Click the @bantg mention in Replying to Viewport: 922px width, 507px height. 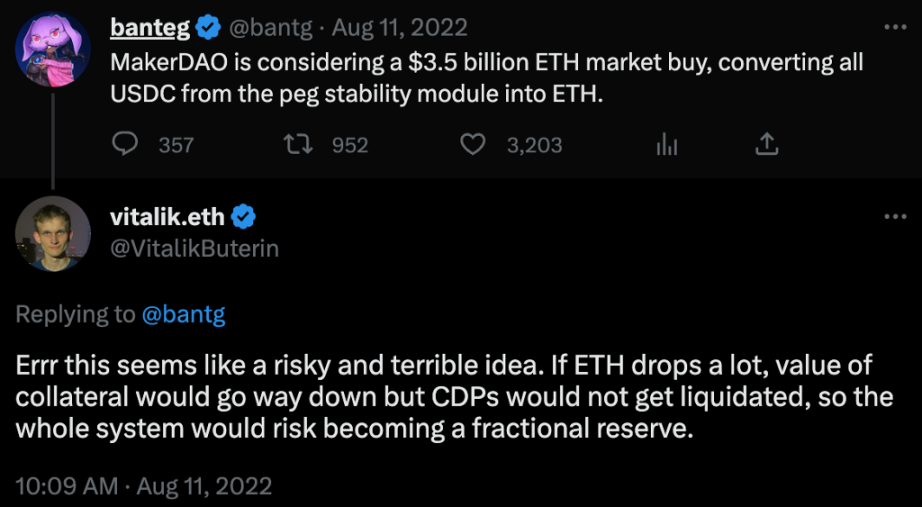[x=184, y=314]
